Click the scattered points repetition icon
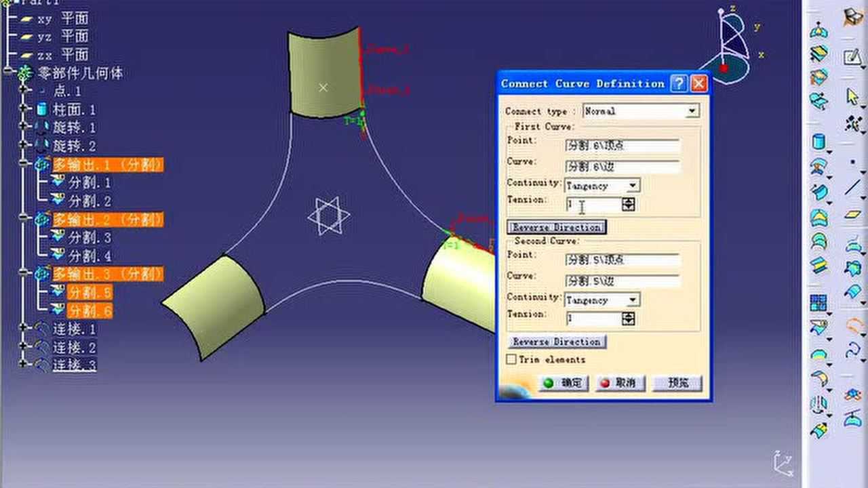The image size is (868, 488). click(852, 124)
